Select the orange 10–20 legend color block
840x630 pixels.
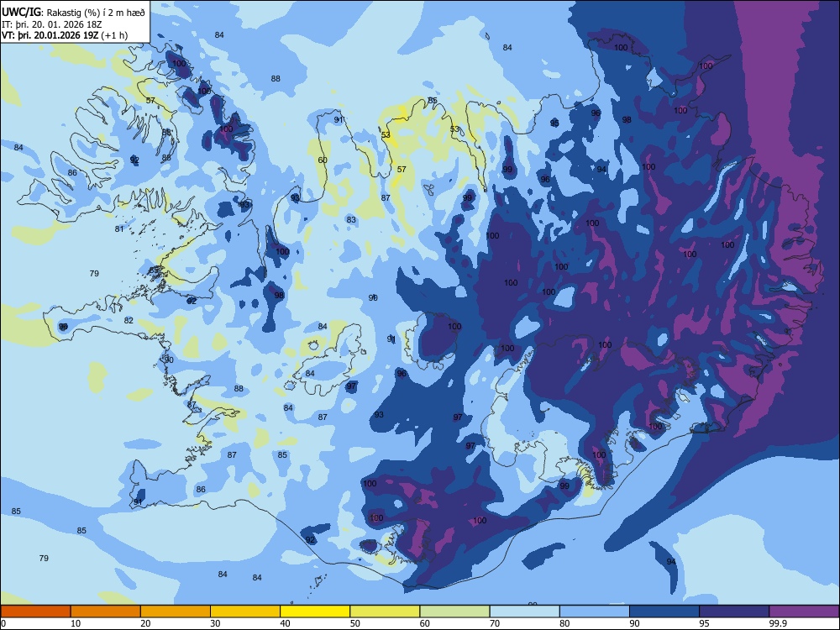(106, 612)
